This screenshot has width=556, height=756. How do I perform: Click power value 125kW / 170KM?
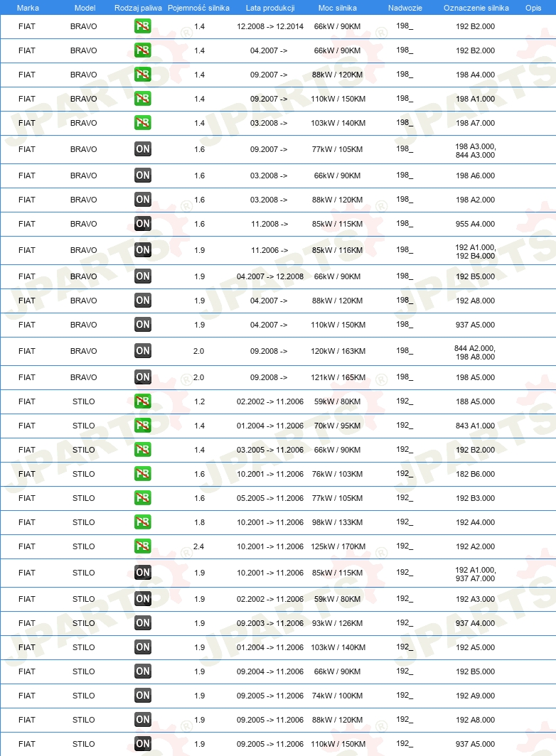338,547
